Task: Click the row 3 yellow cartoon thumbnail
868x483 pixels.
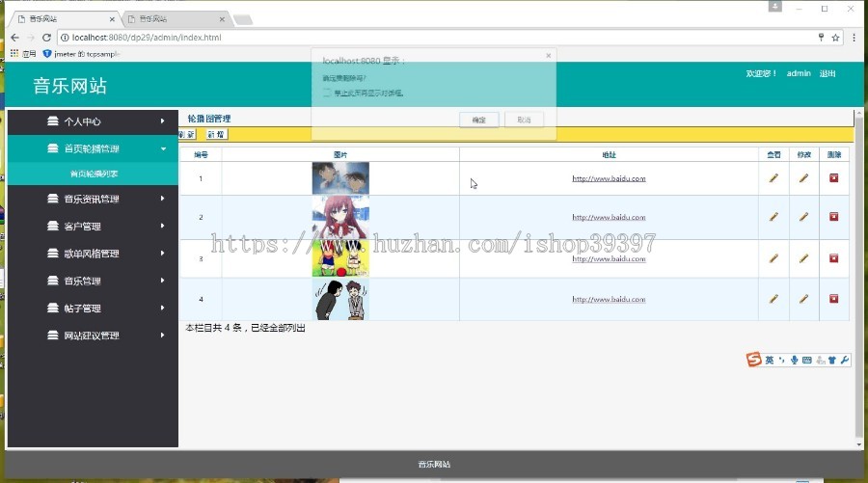Action: 340,258
